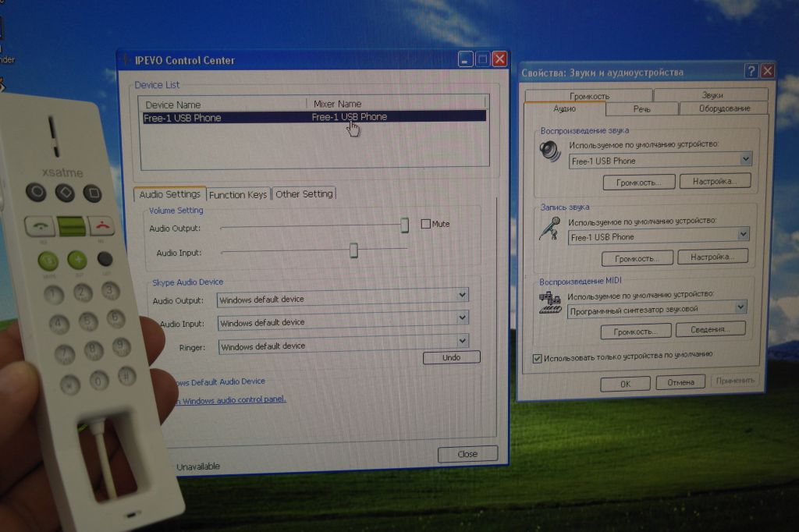Expand the MIDI playback device dropdown
This screenshot has height=532, width=799.
tap(740, 307)
